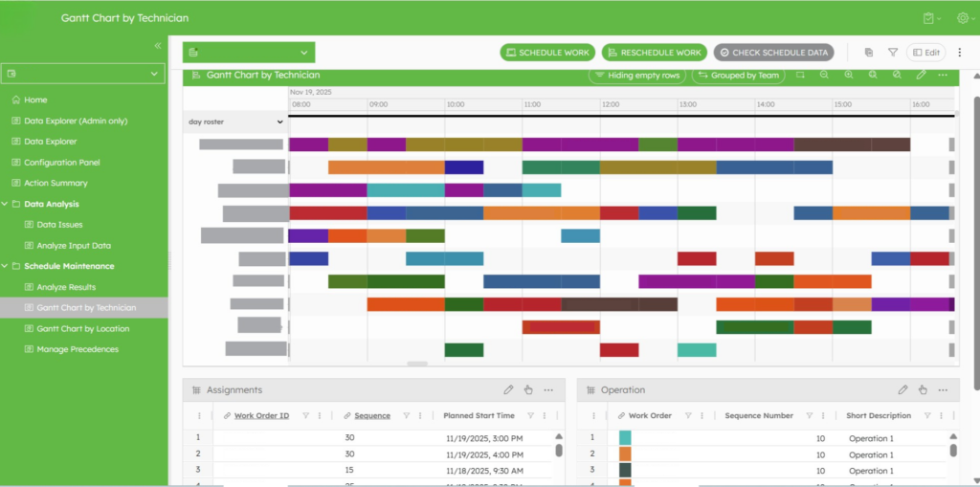The image size is (980, 487).
Task: Click the CHECK SCHEDULE DATA button
Action: (773, 53)
